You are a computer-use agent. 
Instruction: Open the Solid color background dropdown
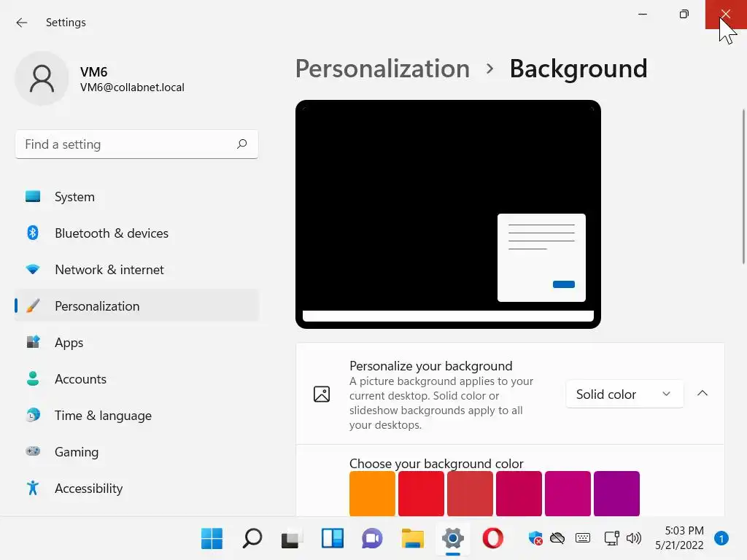pyautogui.click(x=624, y=394)
